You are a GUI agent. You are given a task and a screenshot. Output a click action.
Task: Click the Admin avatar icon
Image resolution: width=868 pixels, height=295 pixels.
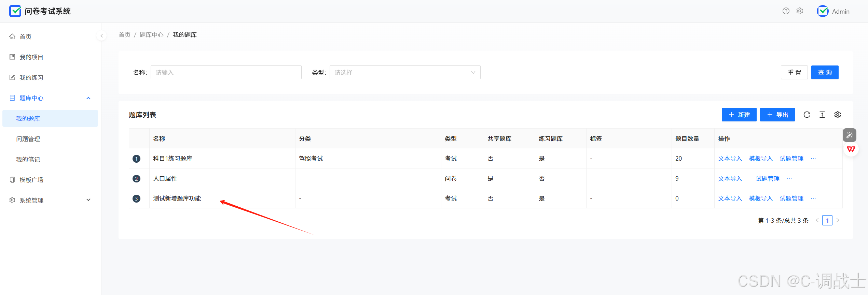pos(823,11)
